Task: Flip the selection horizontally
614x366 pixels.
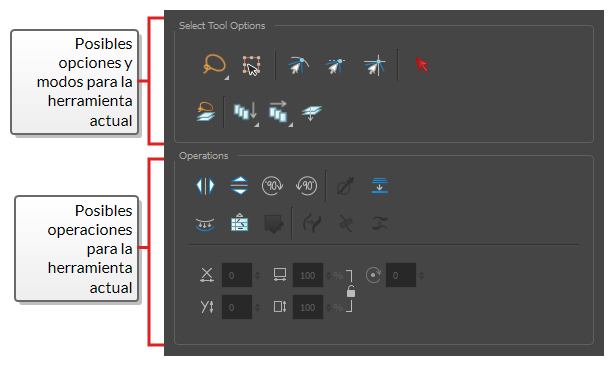Action: [x=205, y=186]
